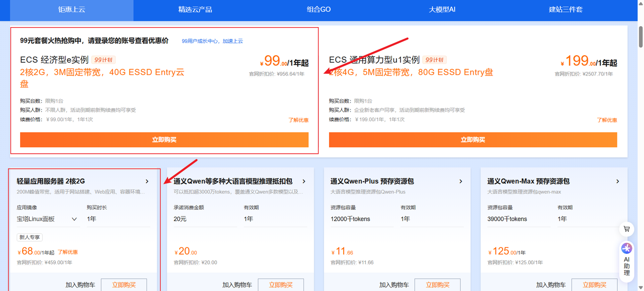Viewport: 644px width, 291px height.
Task: Click the 官网折扣价: ¥2507.70/1年 text
Action: pyautogui.click(x=584, y=74)
